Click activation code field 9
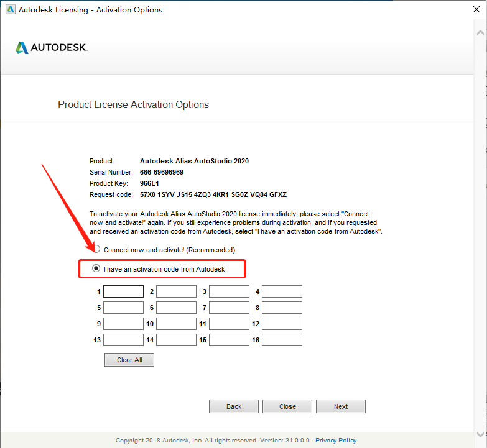 (x=123, y=324)
